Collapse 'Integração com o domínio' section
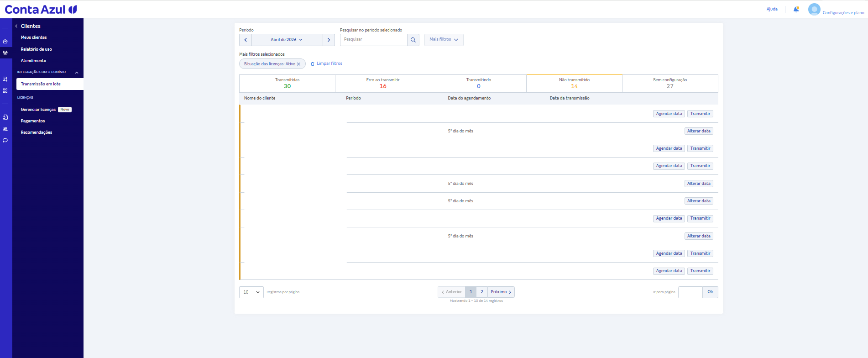 (x=77, y=73)
